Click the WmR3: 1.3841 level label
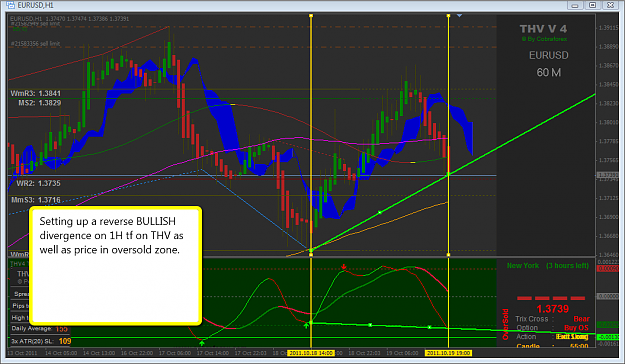625x364 pixels. point(35,93)
